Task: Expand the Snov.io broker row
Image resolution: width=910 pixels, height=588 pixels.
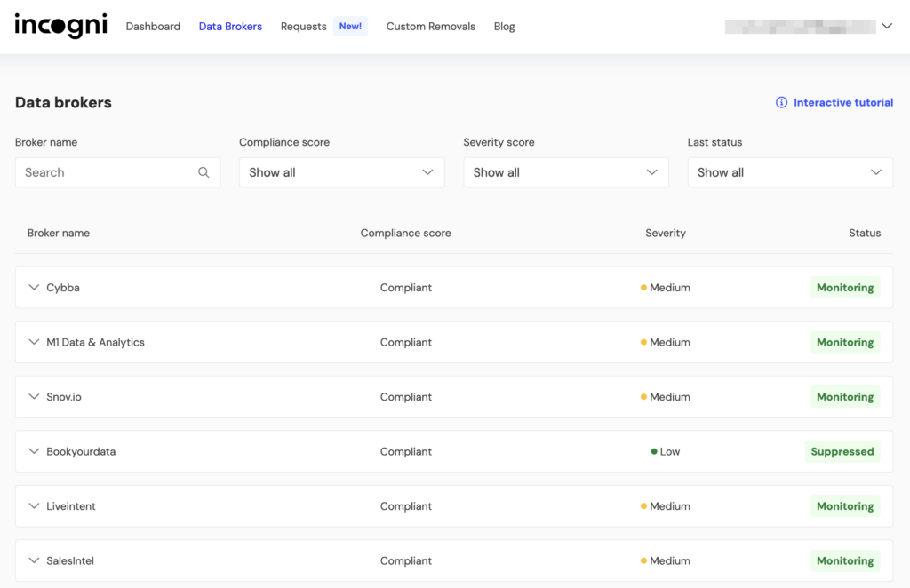Action: click(34, 397)
